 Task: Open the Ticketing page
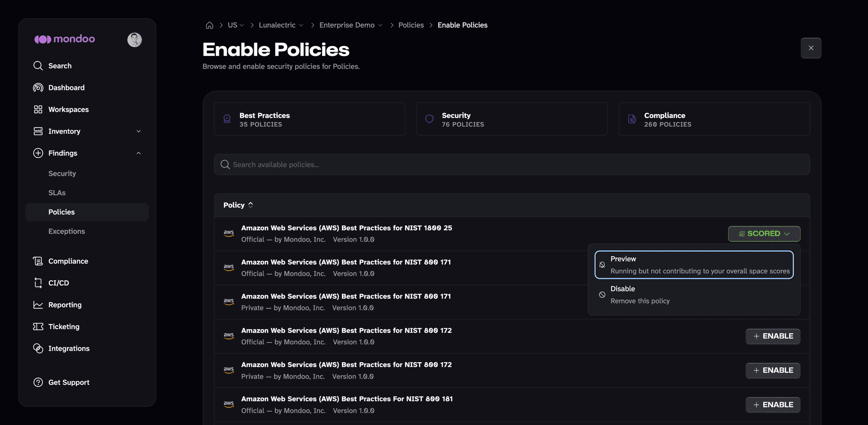click(x=64, y=327)
